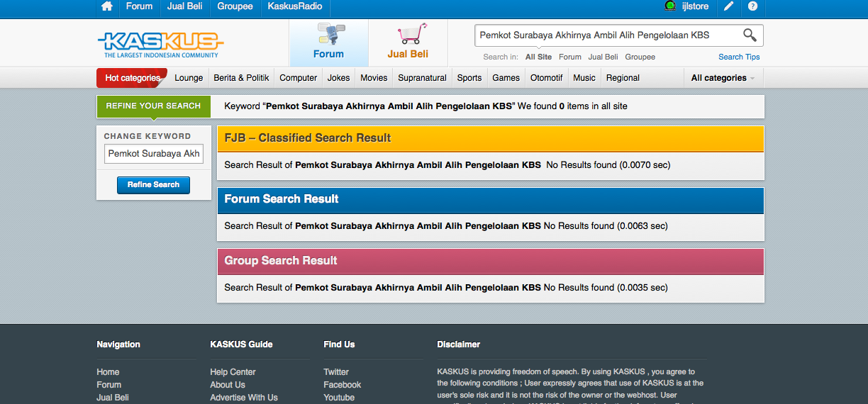The image size is (868, 404).
Task: Open KaskusRadio in the top navigation bar
Action: click(x=295, y=6)
